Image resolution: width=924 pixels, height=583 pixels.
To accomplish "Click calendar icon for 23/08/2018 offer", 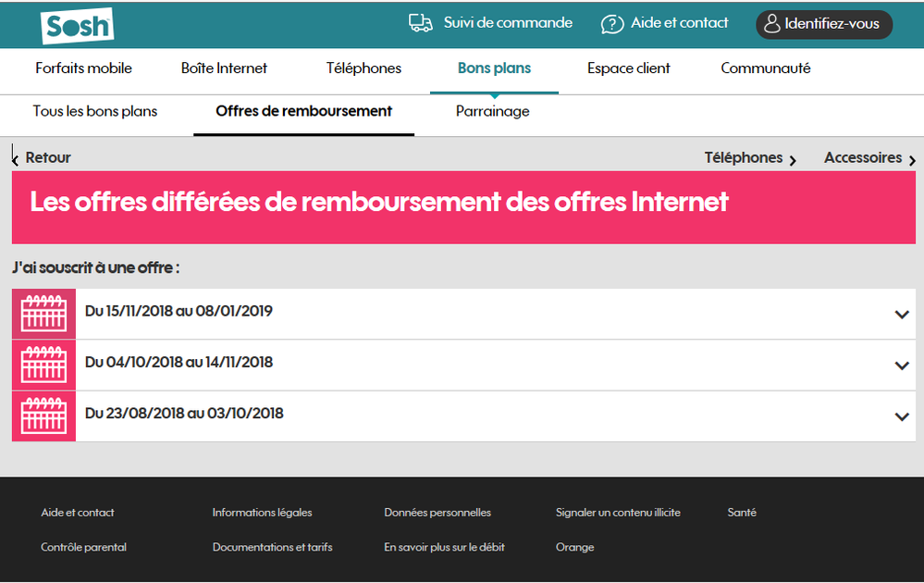I will click(43, 416).
